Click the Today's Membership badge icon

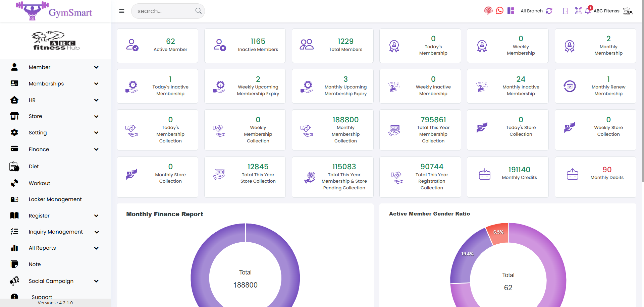[394, 46]
